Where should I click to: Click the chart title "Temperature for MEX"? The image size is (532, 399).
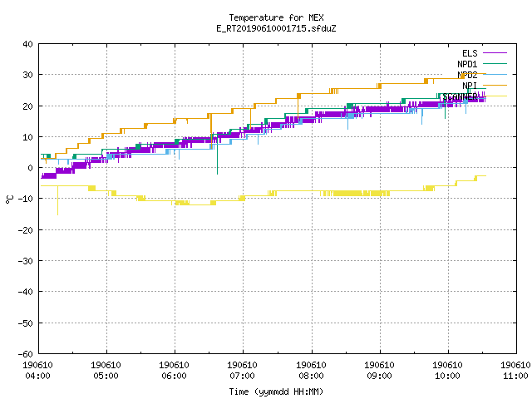click(276, 17)
